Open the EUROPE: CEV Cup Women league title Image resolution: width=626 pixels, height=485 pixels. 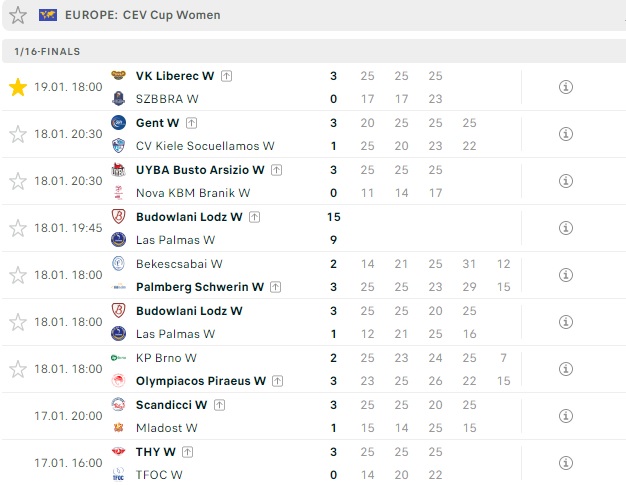point(143,15)
